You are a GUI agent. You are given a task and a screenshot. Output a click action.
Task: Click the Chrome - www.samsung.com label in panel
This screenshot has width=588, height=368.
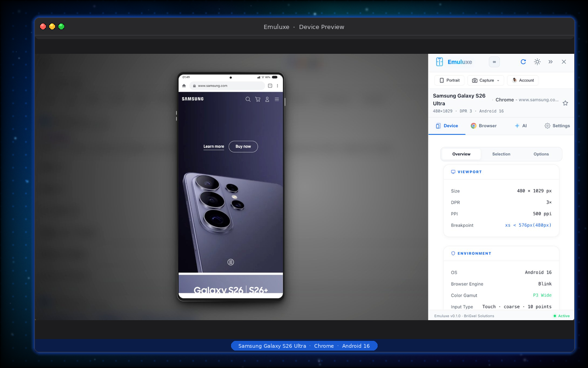click(x=527, y=100)
